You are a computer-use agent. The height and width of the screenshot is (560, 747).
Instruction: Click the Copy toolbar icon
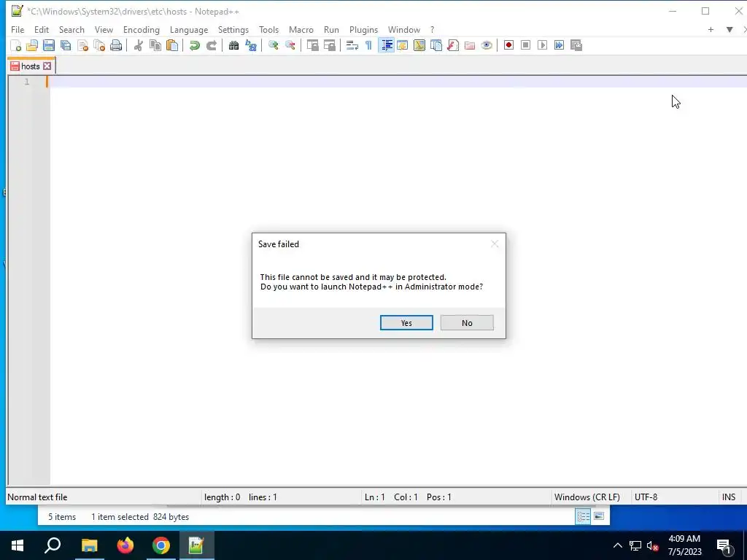click(x=155, y=45)
